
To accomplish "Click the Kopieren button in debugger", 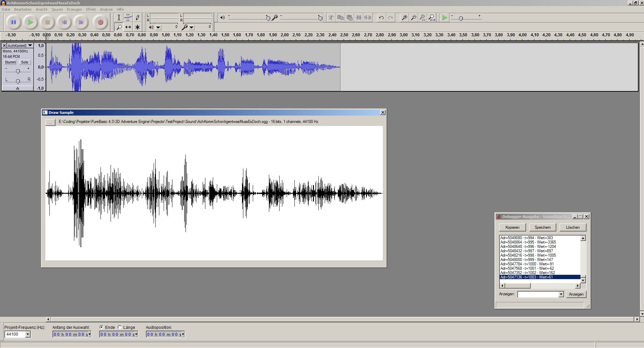I will click(512, 227).
